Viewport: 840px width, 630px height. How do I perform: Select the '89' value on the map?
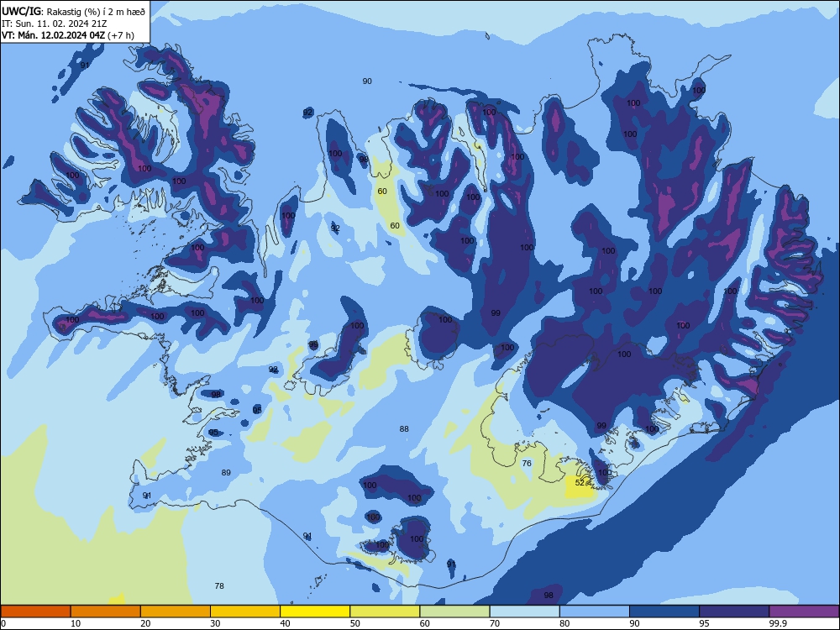[226, 472]
